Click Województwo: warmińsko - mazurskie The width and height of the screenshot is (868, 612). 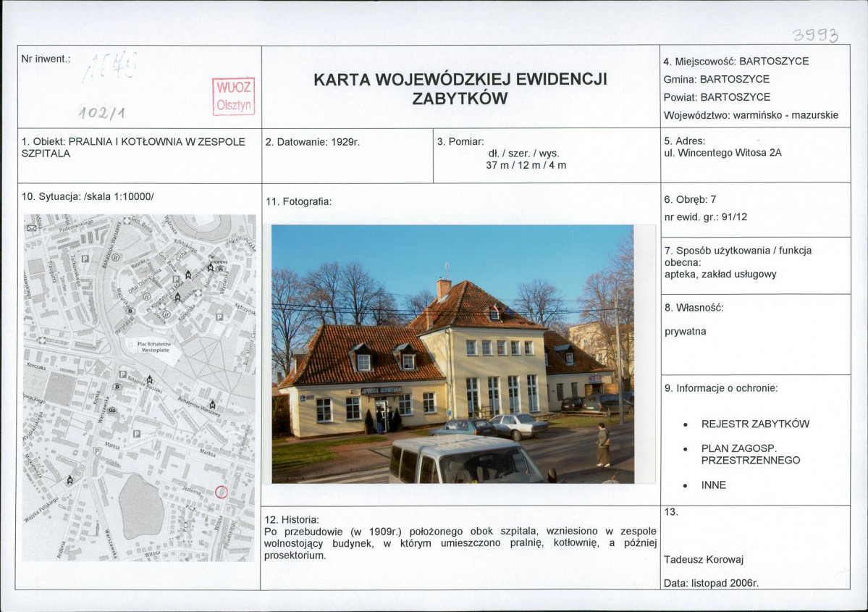(x=751, y=115)
